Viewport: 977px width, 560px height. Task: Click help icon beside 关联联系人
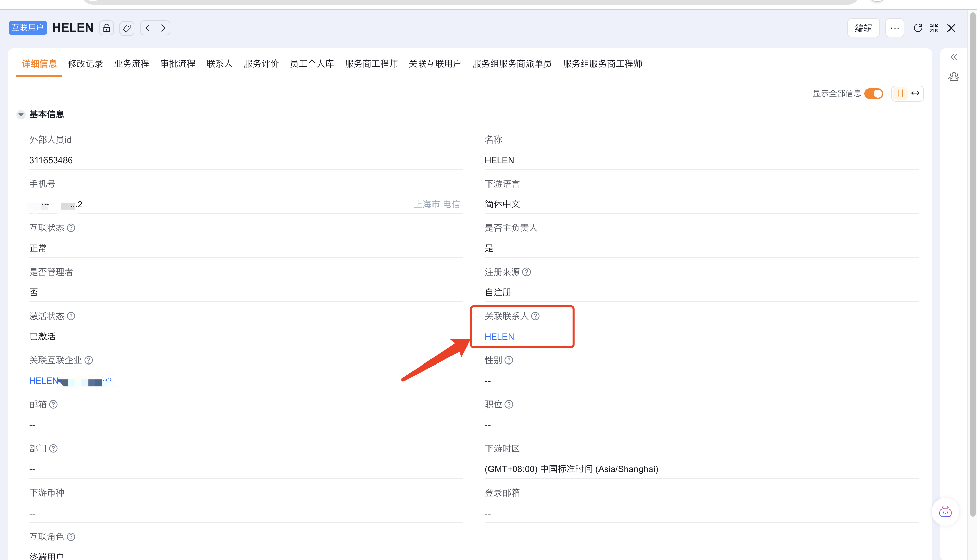coord(535,316)
